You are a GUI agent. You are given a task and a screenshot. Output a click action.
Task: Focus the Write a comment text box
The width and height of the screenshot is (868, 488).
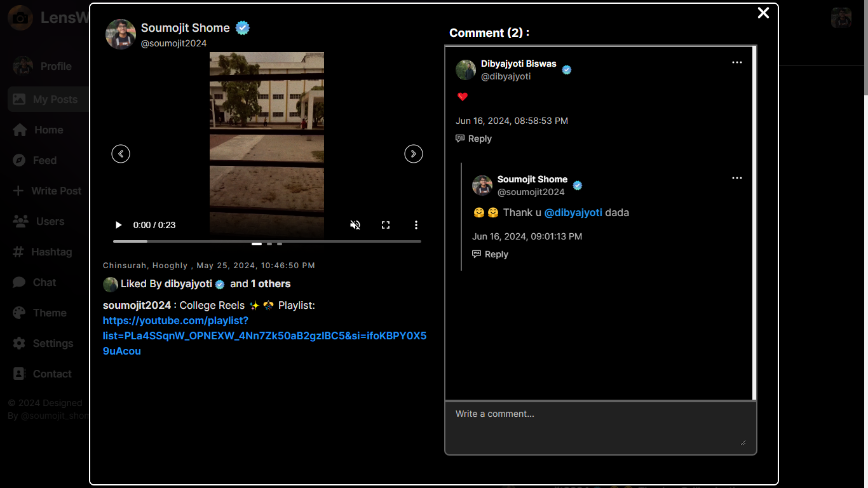tap(600, 428)
